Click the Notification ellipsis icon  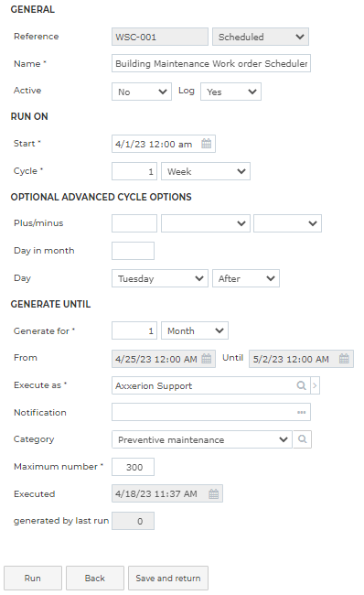(302, 412)
